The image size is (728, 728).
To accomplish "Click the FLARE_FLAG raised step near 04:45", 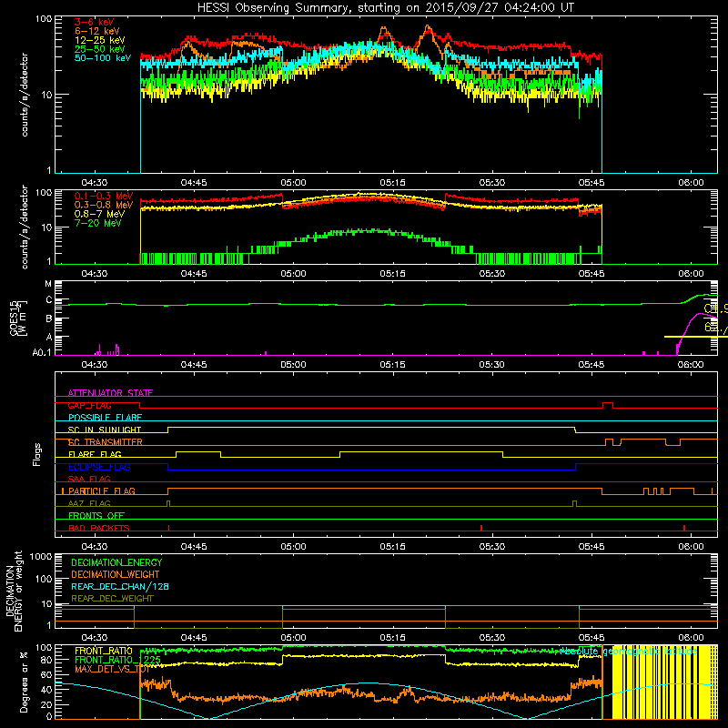I will click(198, 454).
